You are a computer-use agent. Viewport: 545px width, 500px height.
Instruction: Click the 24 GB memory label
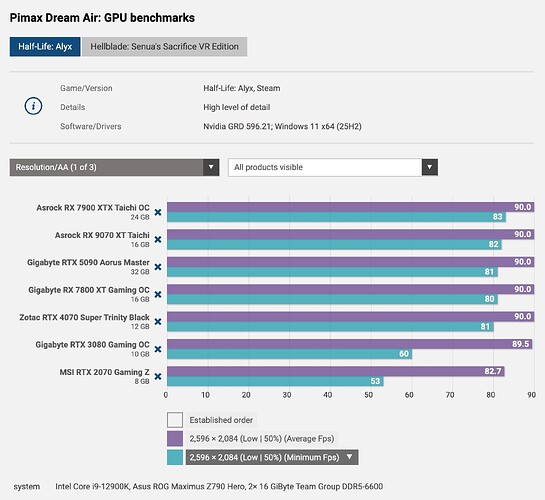140,217
